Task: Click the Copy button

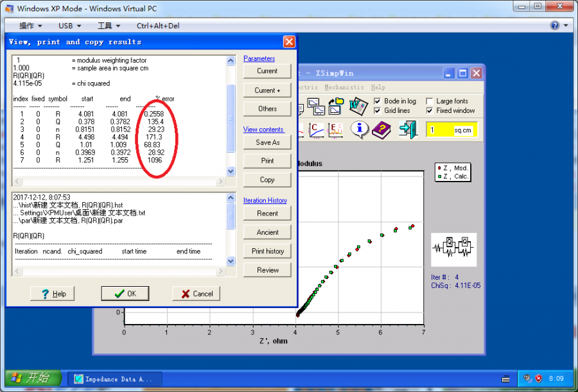Action: [x=267, y=180]
